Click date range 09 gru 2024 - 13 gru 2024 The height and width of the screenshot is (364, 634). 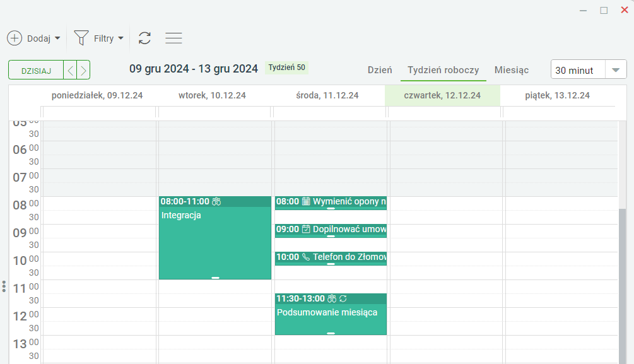(193, 69)
